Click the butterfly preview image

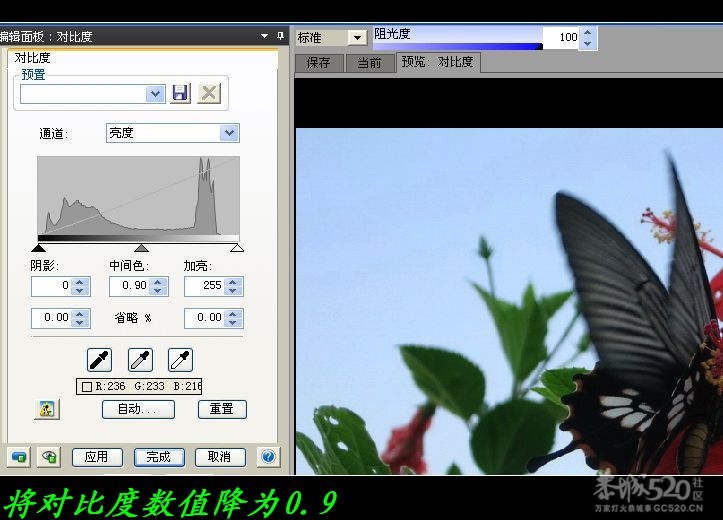(509, 301)
